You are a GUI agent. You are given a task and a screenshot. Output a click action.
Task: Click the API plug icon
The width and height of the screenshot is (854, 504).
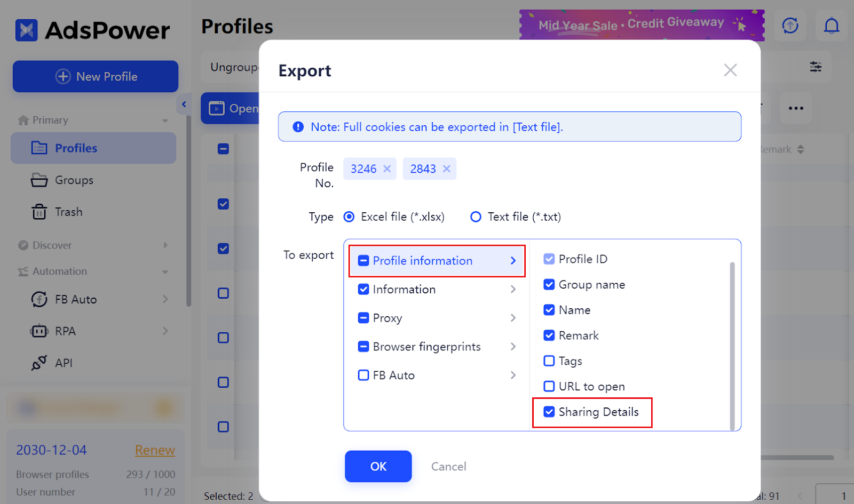coord(39,363)
